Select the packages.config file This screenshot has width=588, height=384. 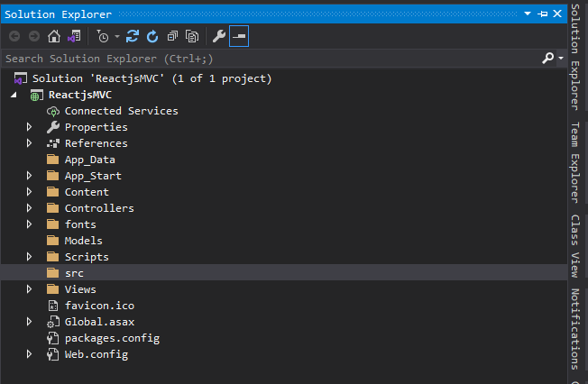pyautogui.click(x=112, y=338)
